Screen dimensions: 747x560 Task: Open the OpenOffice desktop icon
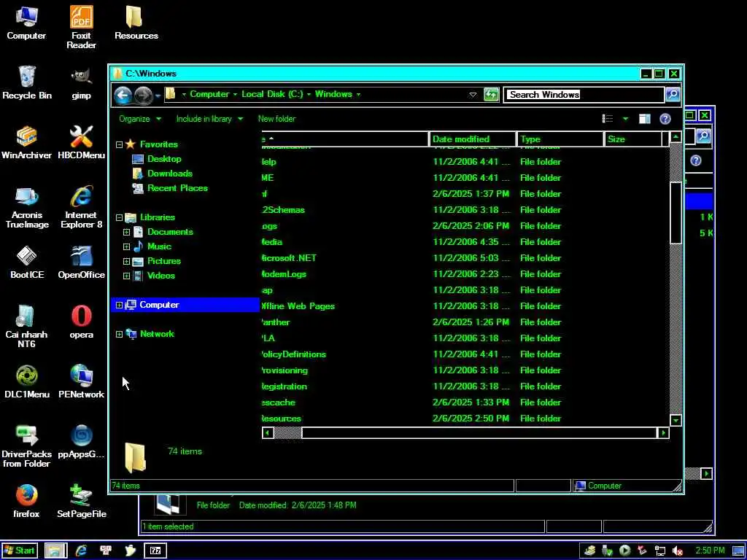tap(81, 262)
